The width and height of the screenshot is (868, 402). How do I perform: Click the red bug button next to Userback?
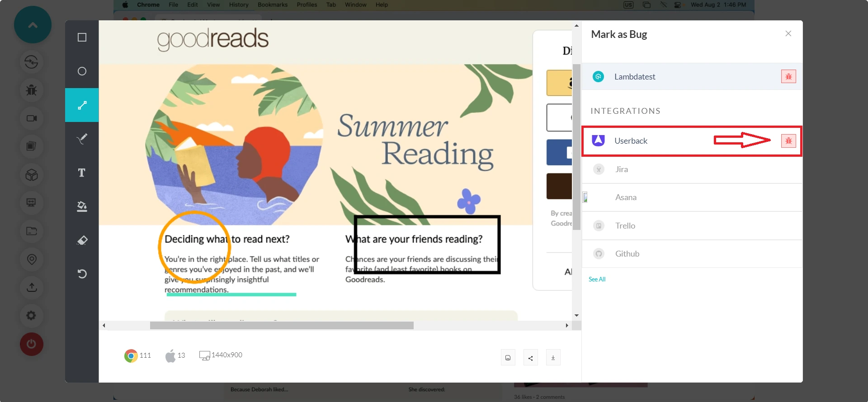pos(788,141)
